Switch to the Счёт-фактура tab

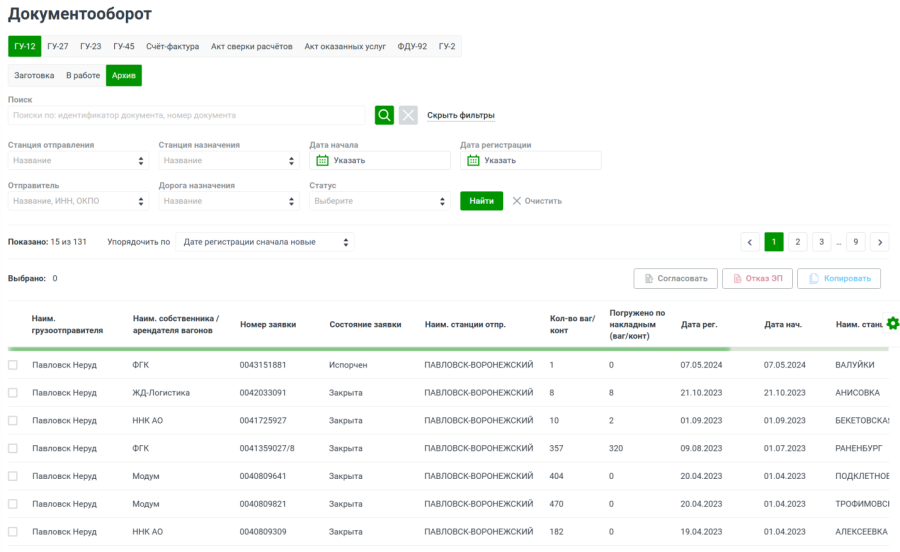(172, 46)
